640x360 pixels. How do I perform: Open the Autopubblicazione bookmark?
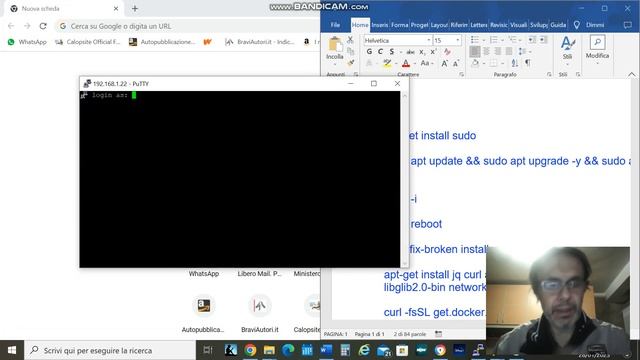tap(162, 42)
